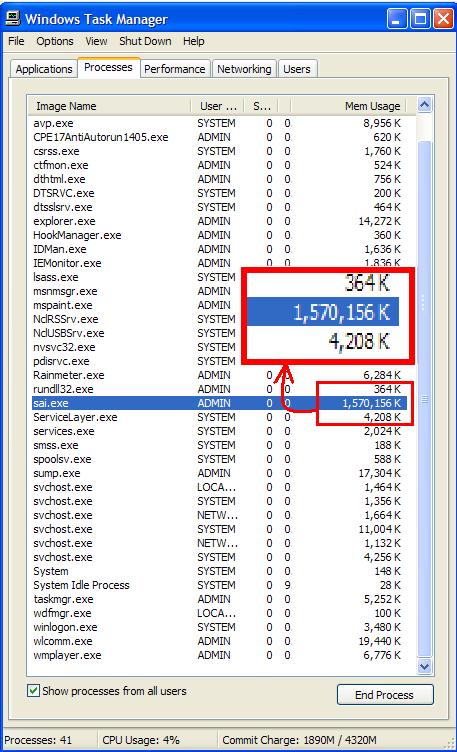The image size is (457, 752).
Task: Select the wmplayer.exe process
Action: (x=220, y=655)
